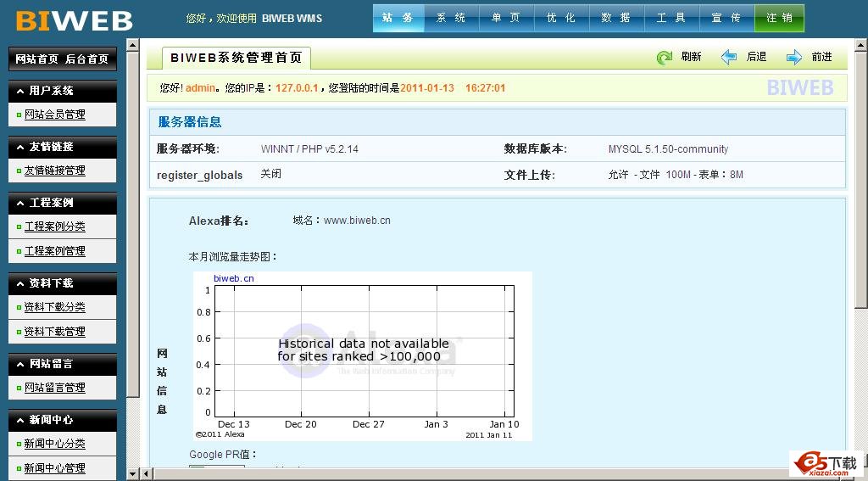
Task: Click the blue back arrow icon
Action: click(729, 57)
